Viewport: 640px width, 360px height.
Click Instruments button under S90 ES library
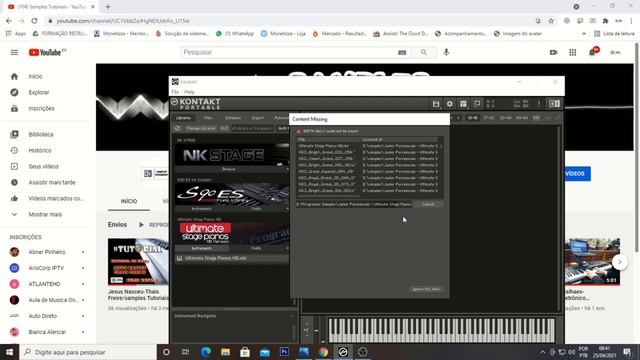tap(202, 209)
